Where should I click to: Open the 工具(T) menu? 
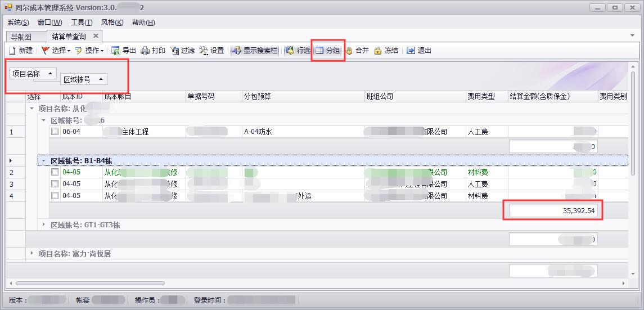pos(82,23)
